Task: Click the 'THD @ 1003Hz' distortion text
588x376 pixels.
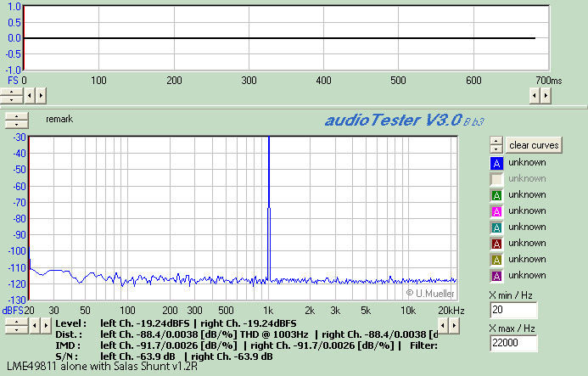Action: [x=274, y=334]
